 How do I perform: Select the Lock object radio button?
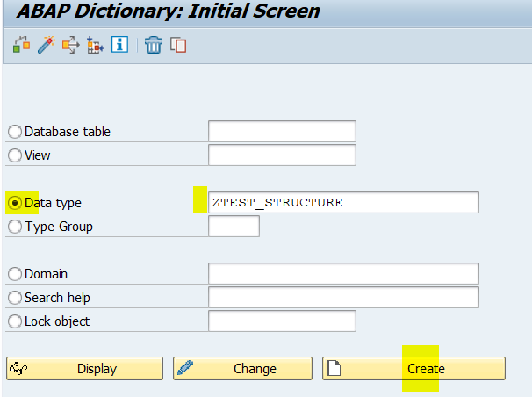click(15, 321)
